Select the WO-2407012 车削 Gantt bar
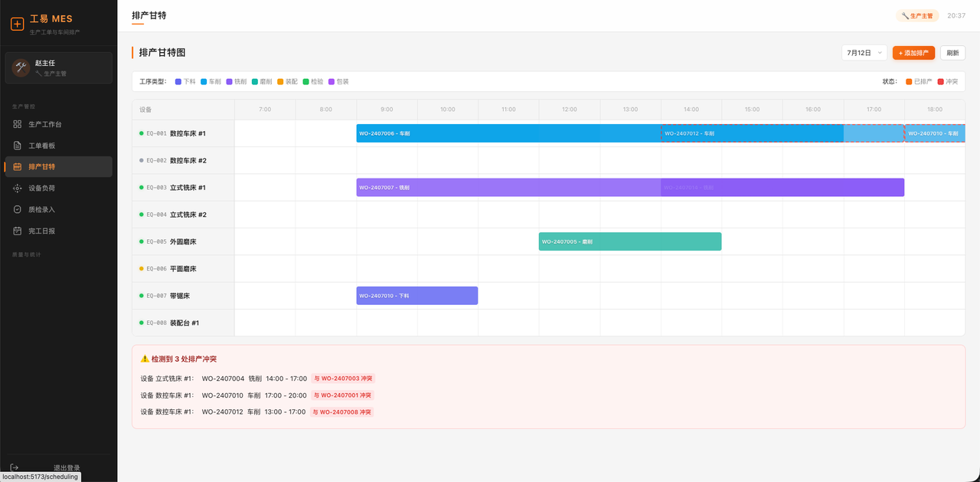 click(782, 133)
